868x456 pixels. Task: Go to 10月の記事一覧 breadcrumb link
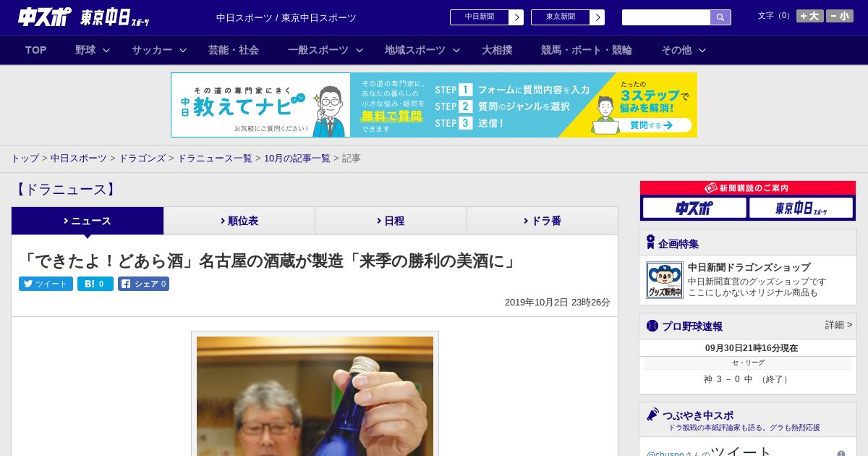coord(297,158)
